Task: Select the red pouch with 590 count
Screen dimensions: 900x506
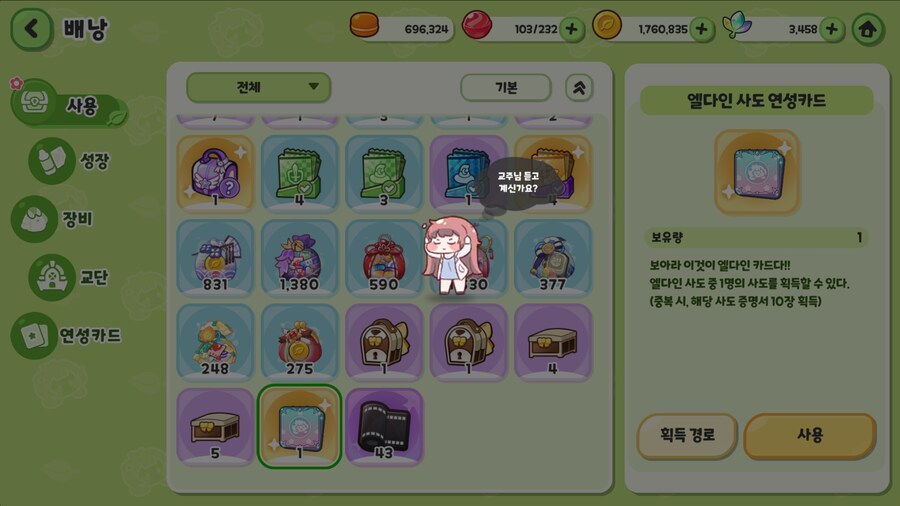Action: coord(384,258)
